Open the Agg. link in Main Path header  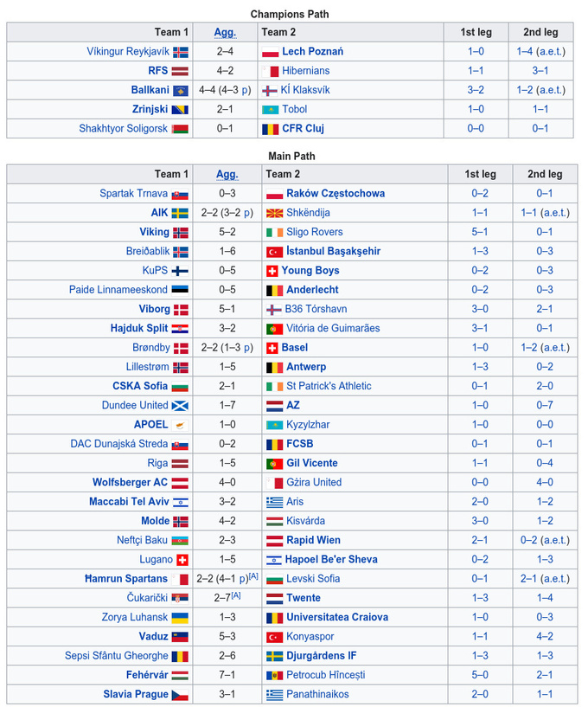(227, 174)
